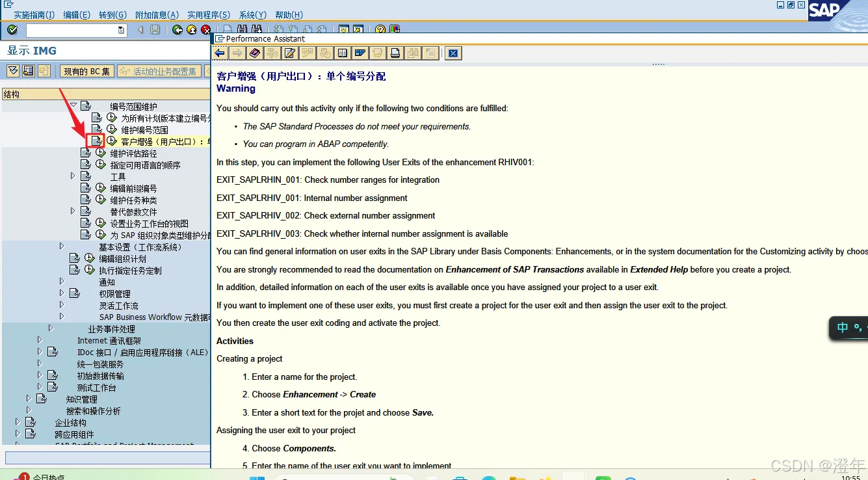Click the Edit Documentation pencil icon

290,53
